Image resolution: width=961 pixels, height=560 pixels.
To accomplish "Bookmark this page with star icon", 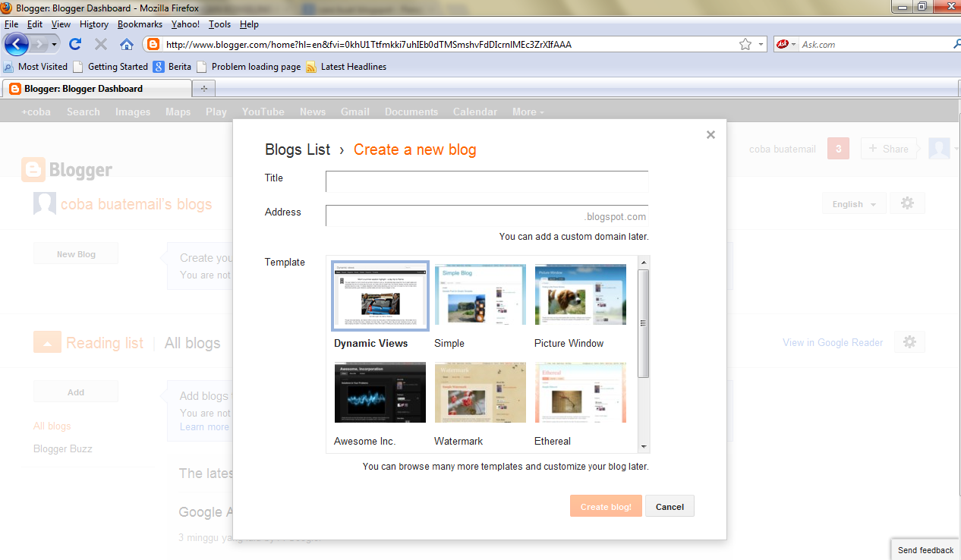I will coord(745,44).
